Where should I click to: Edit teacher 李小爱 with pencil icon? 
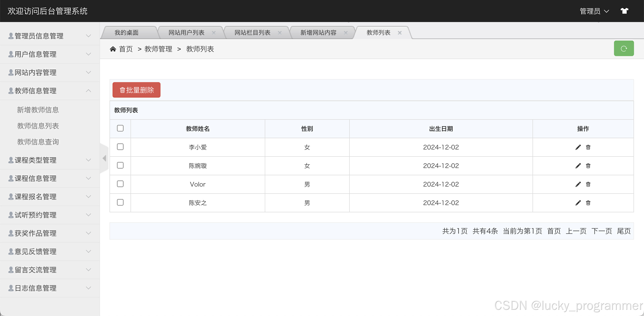pyautogui.click(x=578, y=147)
